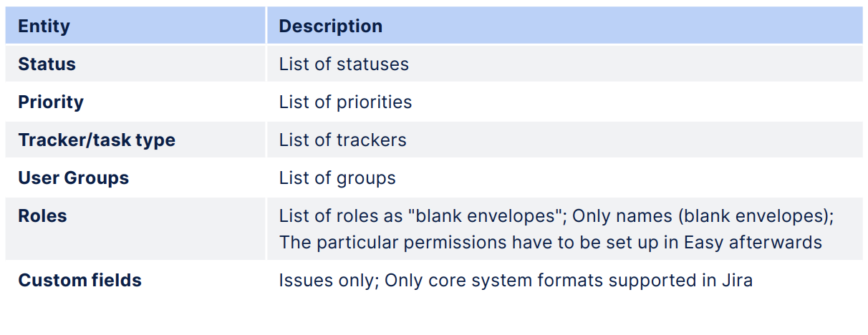Select the Custom fields entity cell
Viewport: 868px width, 335px height.
click(x=79, y=281)
